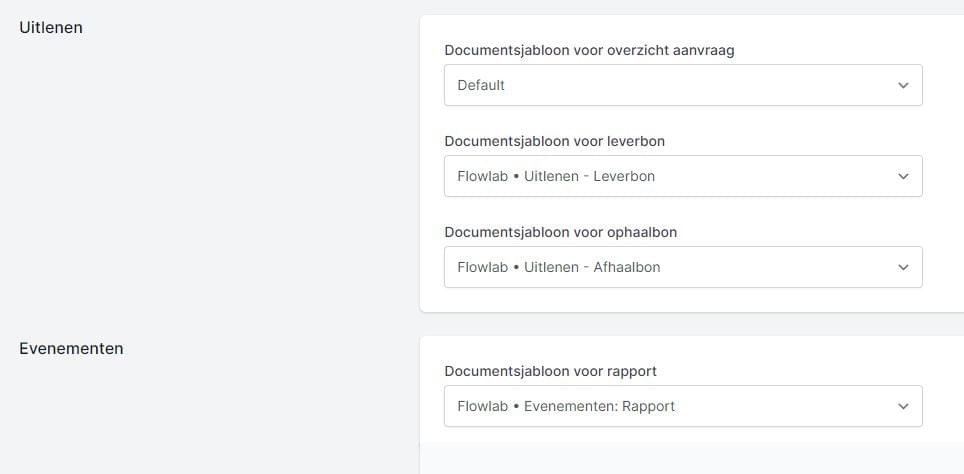Image resolution: width=964 pixels, height=474 pixels.
Task: Open the Documentsjabloon voor leverbon combo box
Action: pyautogui.click(x=683, y=176)
